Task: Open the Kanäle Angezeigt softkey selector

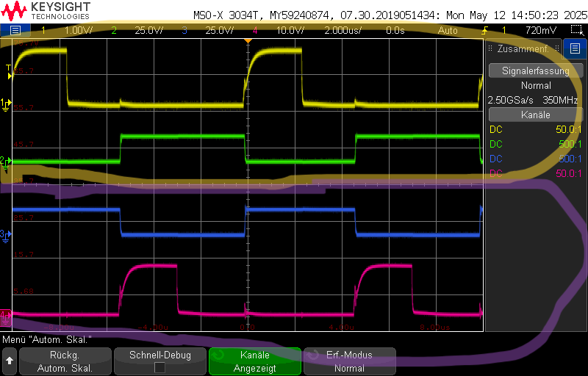Action: 254,361
